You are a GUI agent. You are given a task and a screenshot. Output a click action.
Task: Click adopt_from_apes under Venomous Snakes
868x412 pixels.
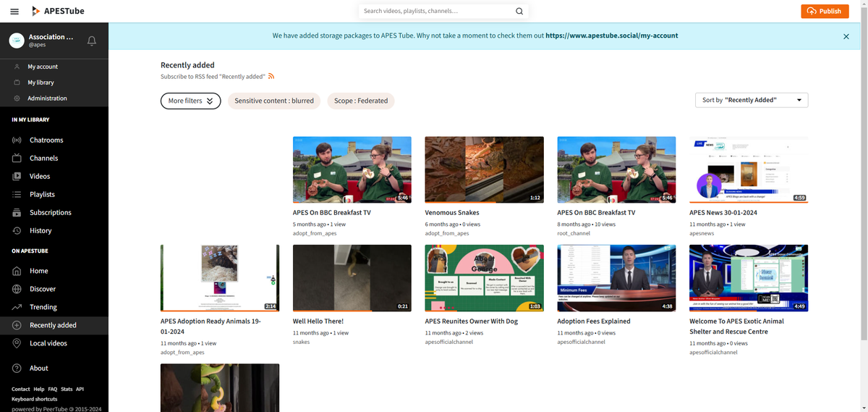coord(447,233)
